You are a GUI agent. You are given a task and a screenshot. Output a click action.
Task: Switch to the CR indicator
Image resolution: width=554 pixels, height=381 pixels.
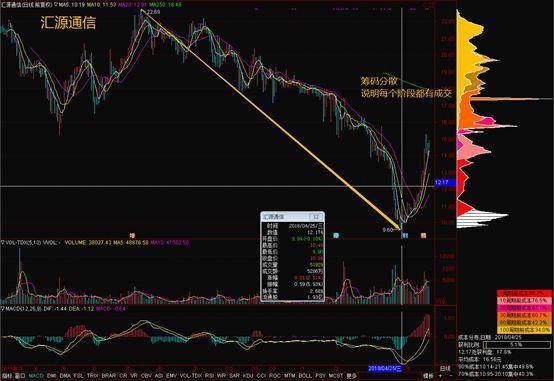click(x=123, y=376)
